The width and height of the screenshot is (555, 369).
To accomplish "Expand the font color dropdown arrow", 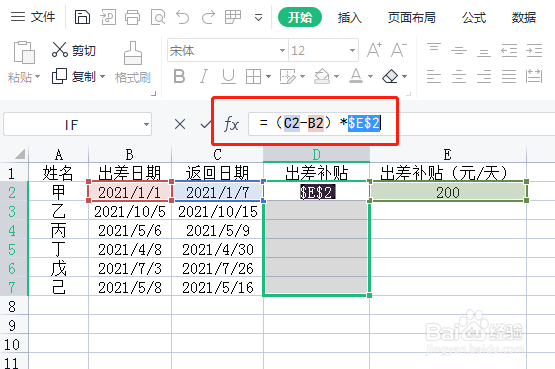I will (370, 76).
